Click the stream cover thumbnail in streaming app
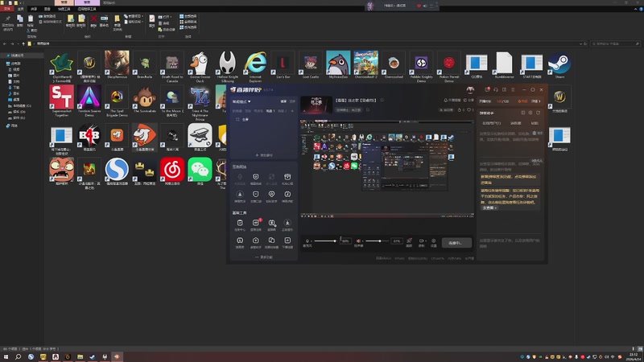Image resolution: width=644 pixels, height=362 pixels. [x=316, y=105]
